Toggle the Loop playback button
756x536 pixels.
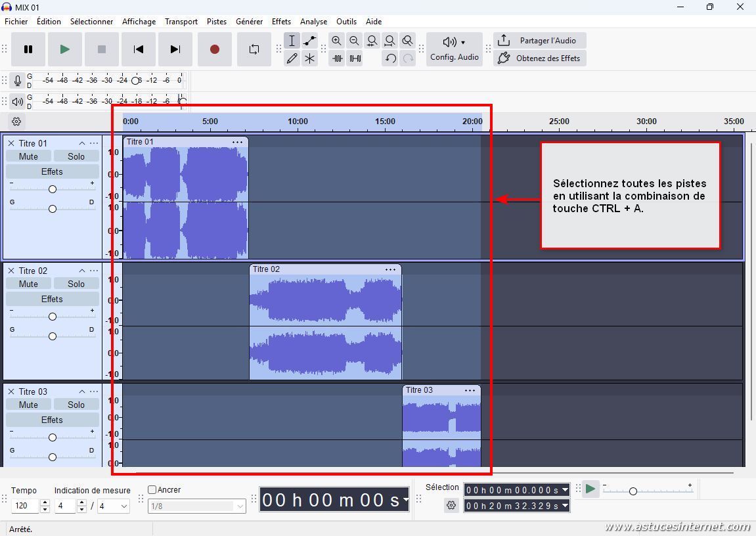click(254, 49)
